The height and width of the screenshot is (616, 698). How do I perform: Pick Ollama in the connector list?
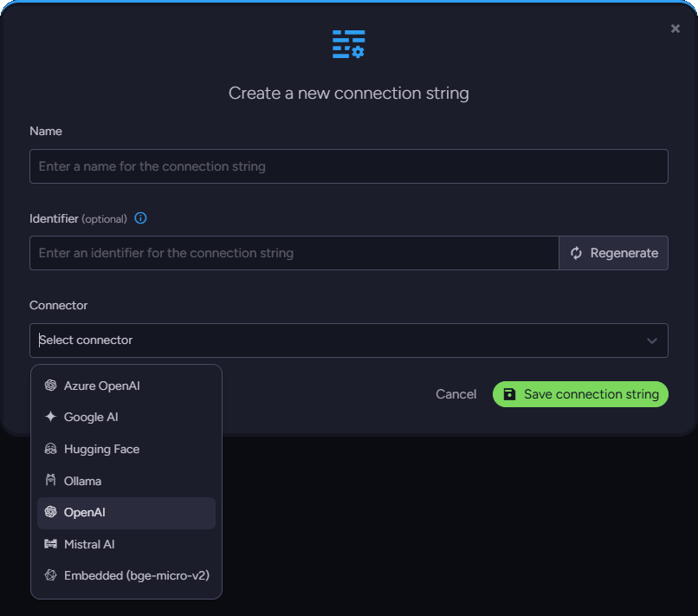coord(126,481)
